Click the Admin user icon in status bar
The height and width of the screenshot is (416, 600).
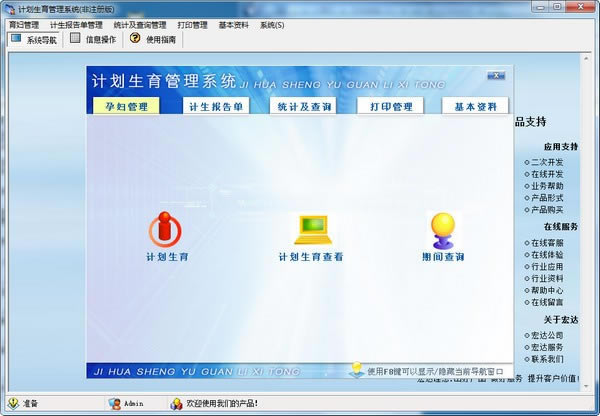(x=114, y=404)
